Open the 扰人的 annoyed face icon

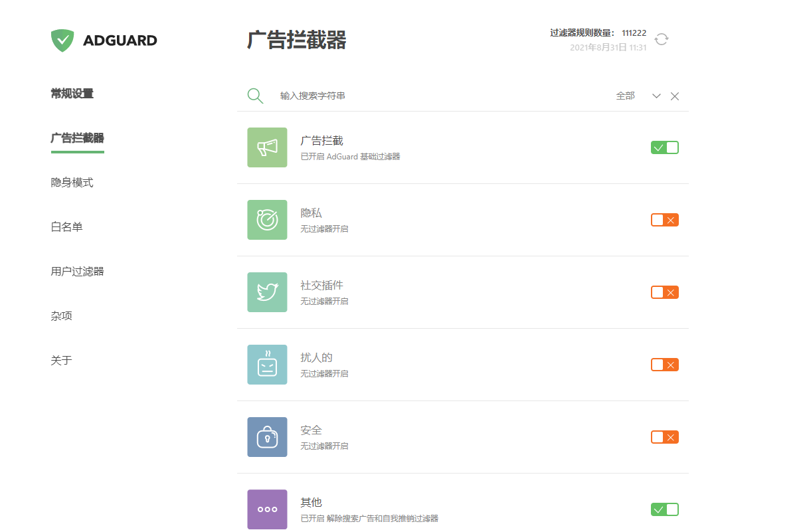tap(267, 365)
